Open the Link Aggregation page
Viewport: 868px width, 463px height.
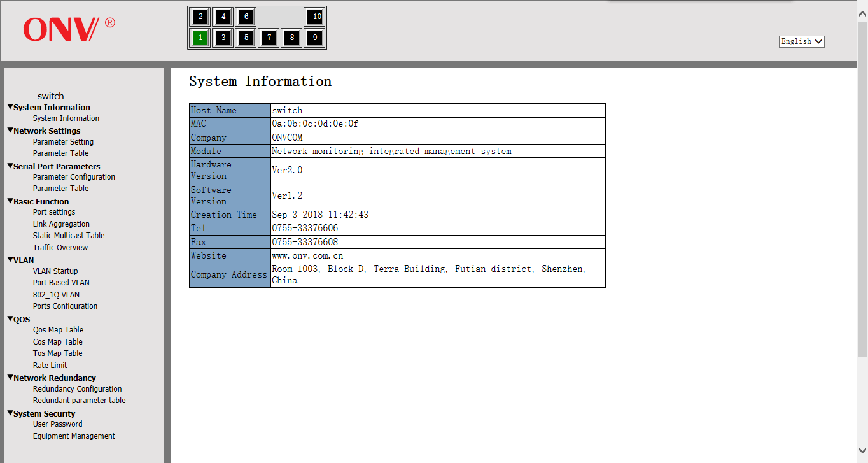tap(61, 224)
